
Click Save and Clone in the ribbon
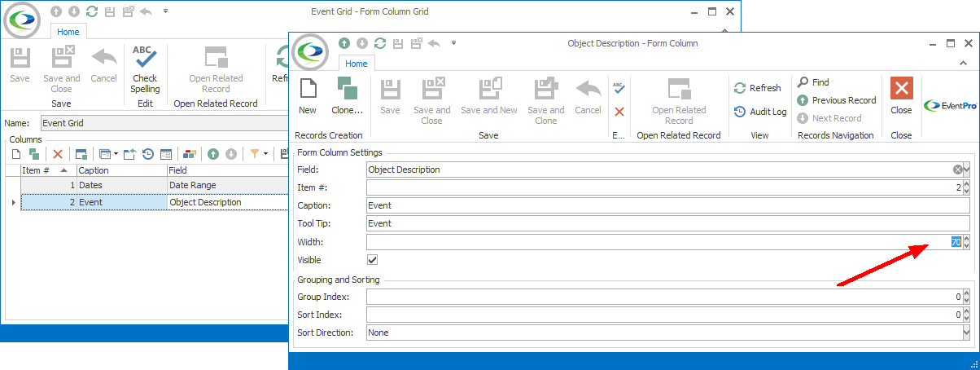[x=546, y=101]
